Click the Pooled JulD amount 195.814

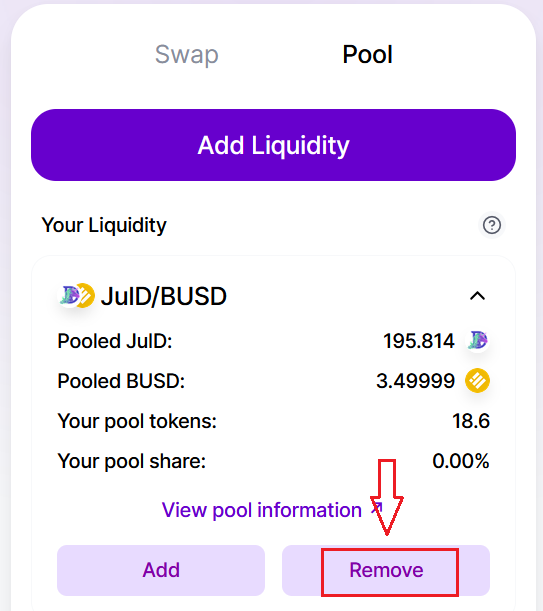[x=419, y=341]
